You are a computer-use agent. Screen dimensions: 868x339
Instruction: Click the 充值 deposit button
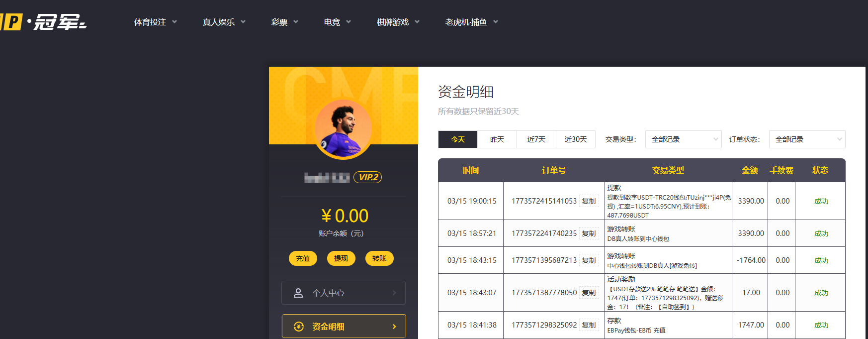coord(303,258)
